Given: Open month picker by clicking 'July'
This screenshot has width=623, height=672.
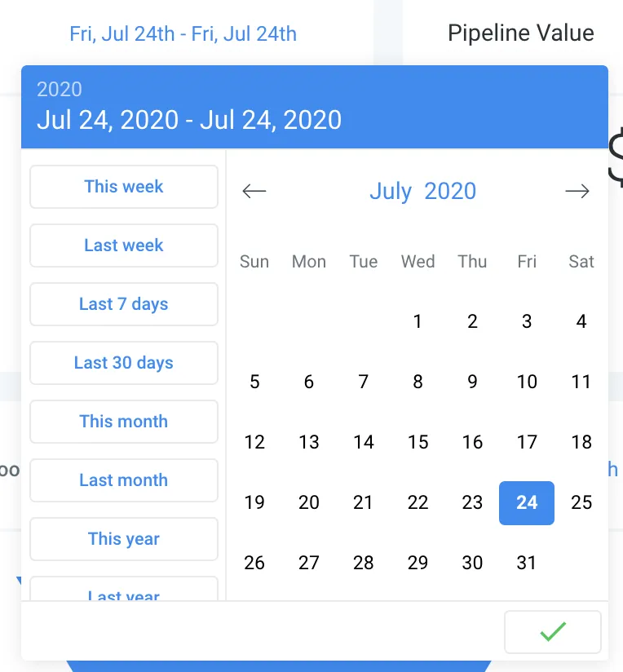Looking at the screenshot, I should point(391,192).
